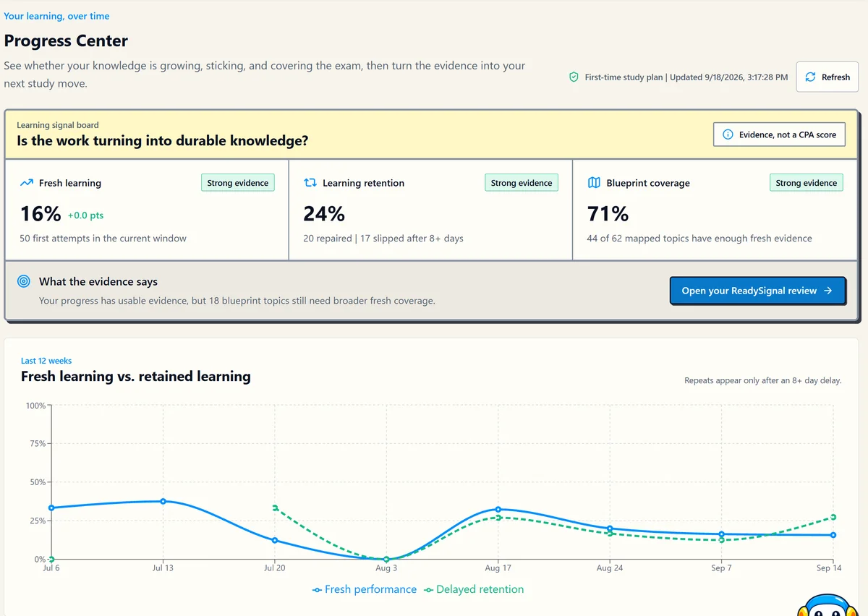
Task: Click the data point at Aug 3
Action: click(386, 559)
